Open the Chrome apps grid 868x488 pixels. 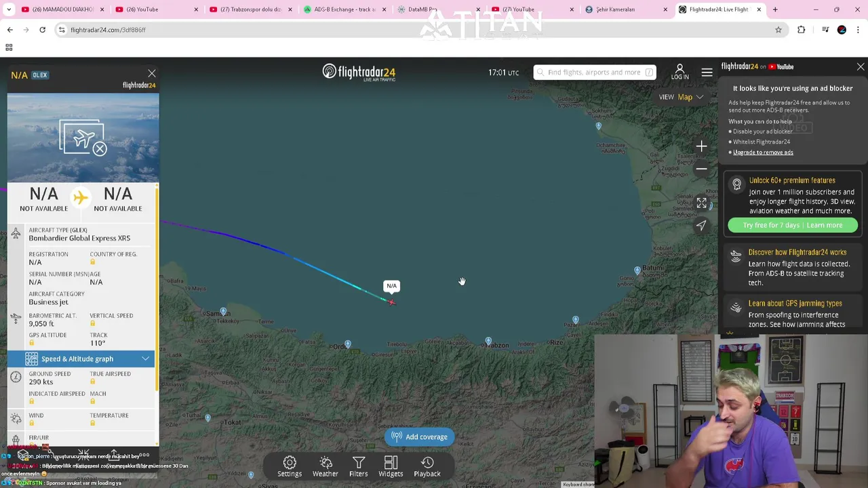[9, 47]
